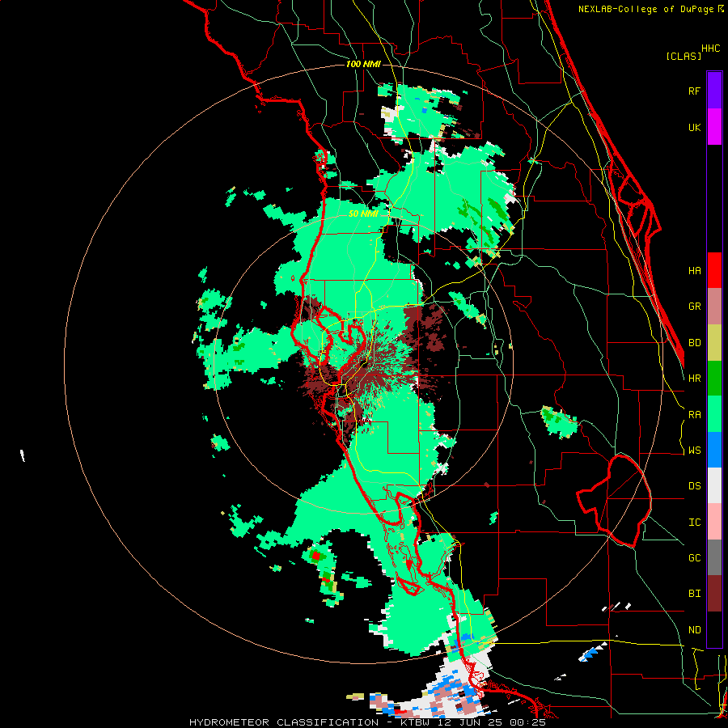Click the UK magenta legend swatch
The height and width of the screenshot is (728, 728).
point(714,127)
